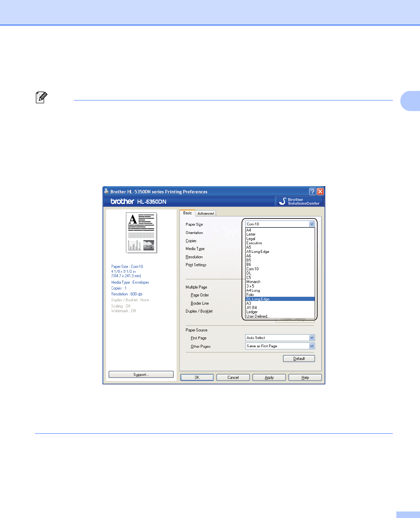The width and height of the screenshot is (420, 518).
Task: Select A4 in the paper size list
Action: [280, 230]
